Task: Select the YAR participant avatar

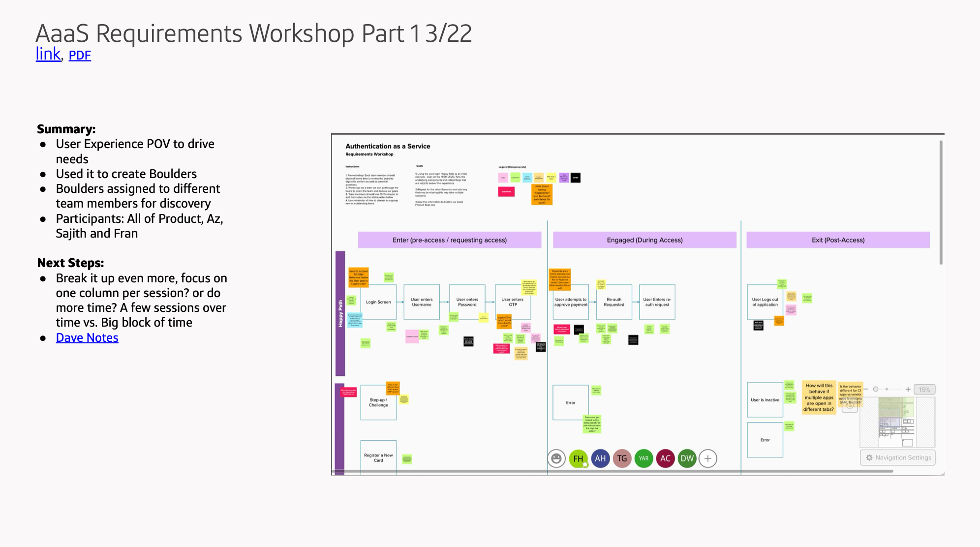Action: (x=643, y=458)
